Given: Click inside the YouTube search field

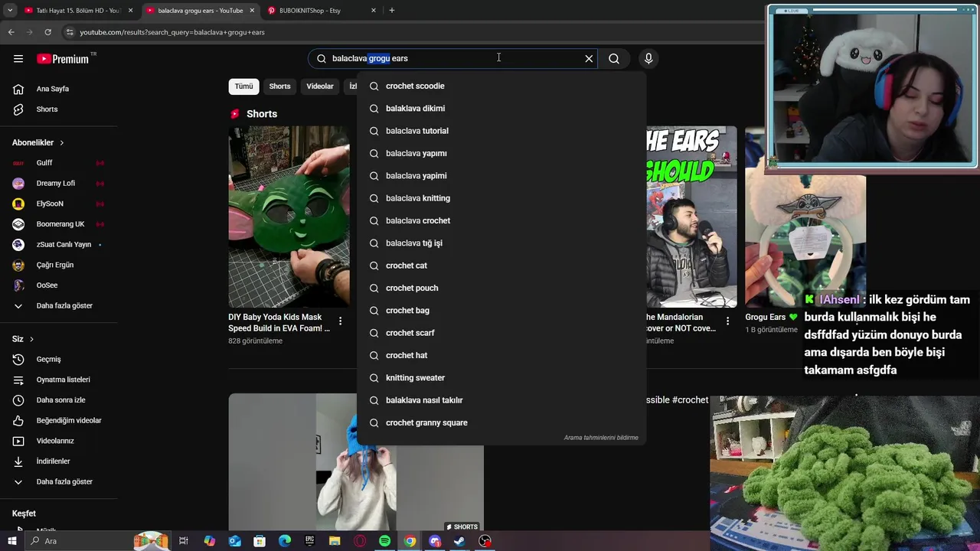Looking at the screenshot, I should coord(452,58).
